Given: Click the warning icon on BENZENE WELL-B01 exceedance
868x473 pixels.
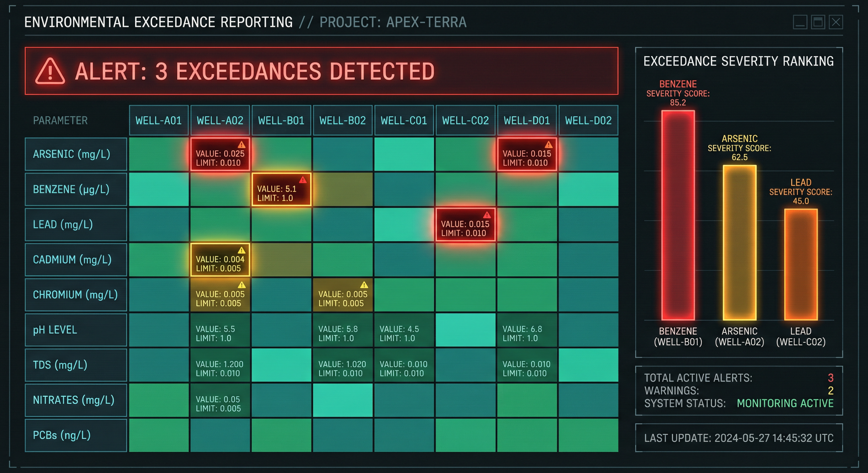Looking at the screenshot, I should 303,180.
